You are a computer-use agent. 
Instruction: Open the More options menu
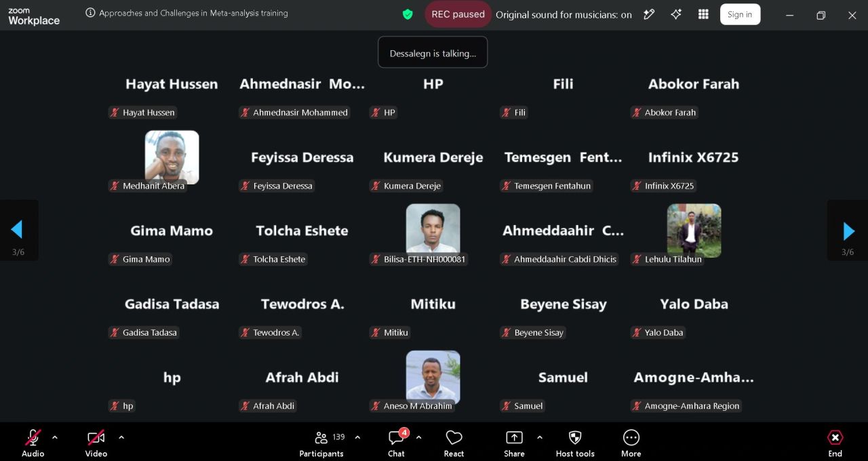click(x=631, y=443)
